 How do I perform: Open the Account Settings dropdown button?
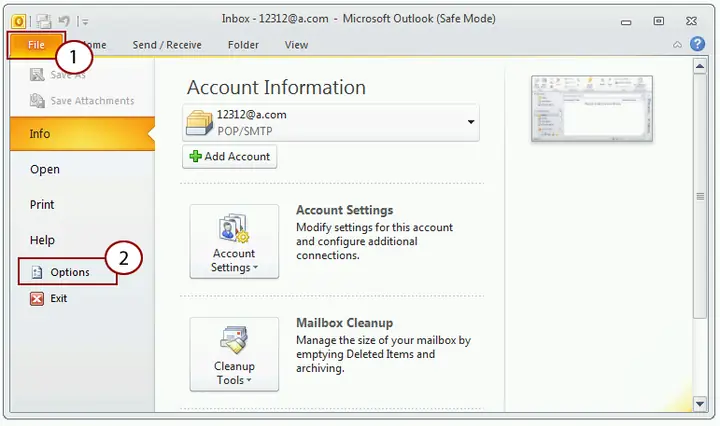click(x=234, y=241)
